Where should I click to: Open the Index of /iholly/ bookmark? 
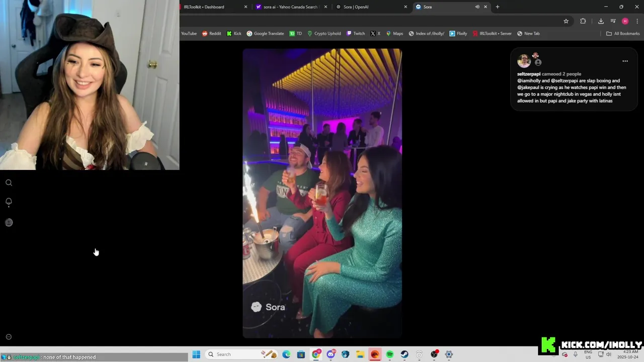[x=426, y=34]
